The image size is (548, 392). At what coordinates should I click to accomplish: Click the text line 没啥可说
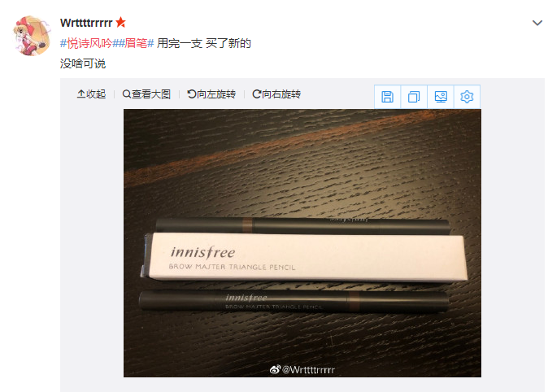[83, 63]
